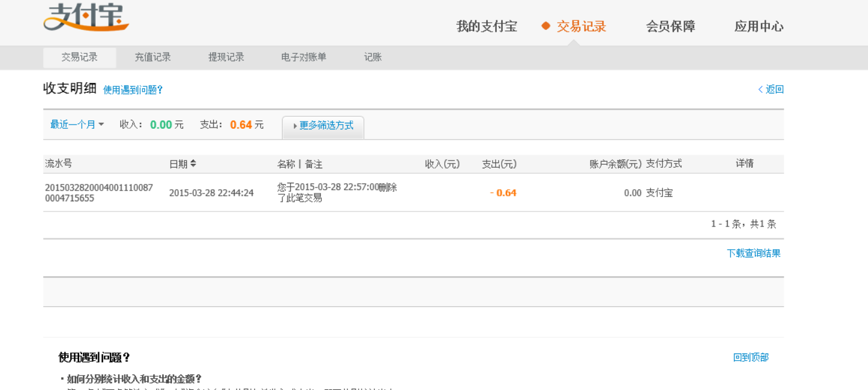
Task: Click the orange diamond beside 交易记录
Action: click(545, 26)
